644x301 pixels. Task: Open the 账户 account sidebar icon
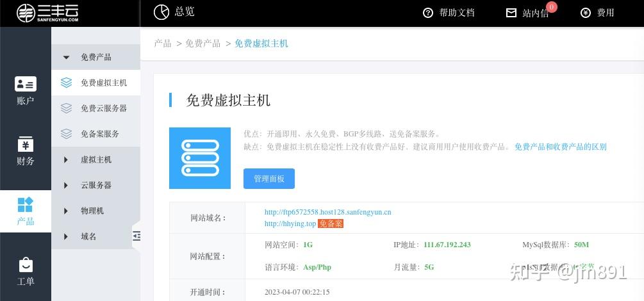pyautogui.click(x=26, y=84)
